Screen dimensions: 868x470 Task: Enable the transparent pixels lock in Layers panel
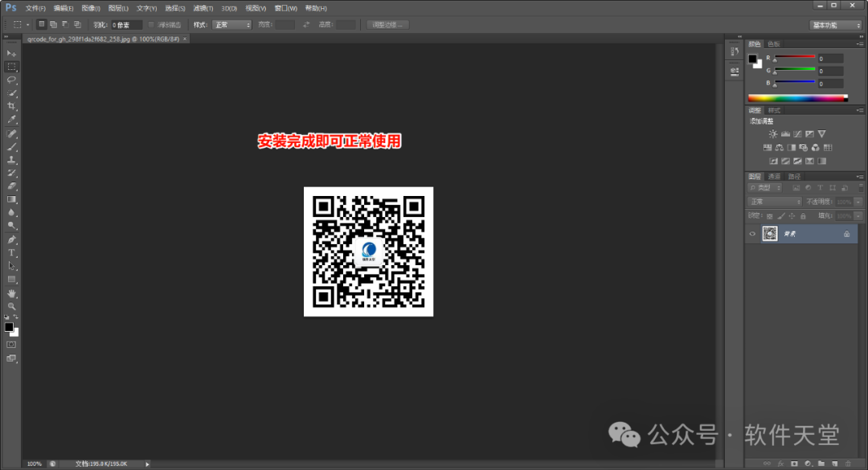[x=769, y=216]
